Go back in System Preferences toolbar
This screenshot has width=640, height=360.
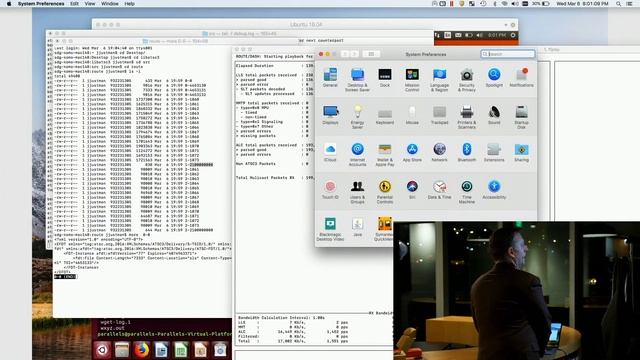point(345,54)
